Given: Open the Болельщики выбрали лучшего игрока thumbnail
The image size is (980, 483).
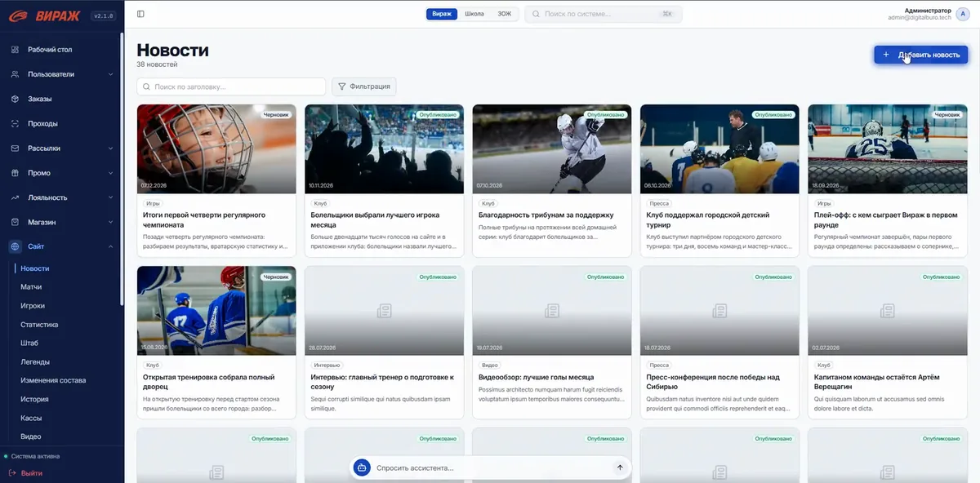Looking at the screenshot, I should (x=385, y=149).
